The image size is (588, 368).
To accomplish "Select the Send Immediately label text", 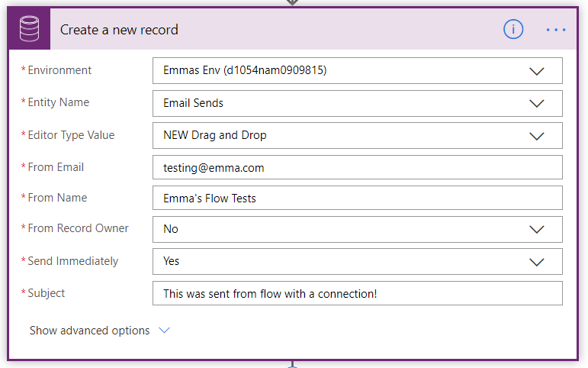I will point(72,261).
